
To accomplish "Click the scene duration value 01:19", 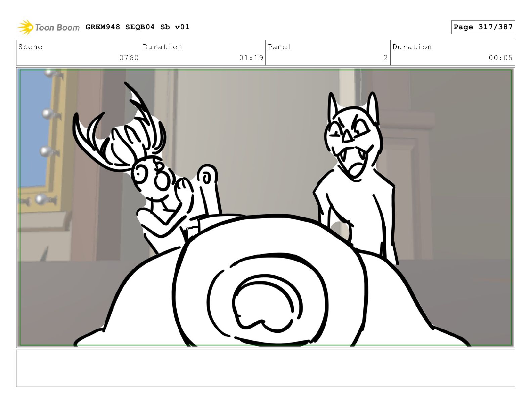I will [251, 58].
